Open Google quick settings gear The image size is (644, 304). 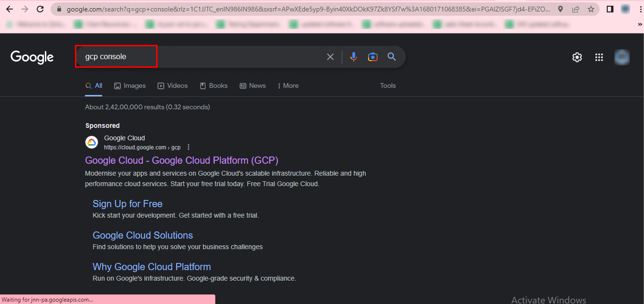coord(577,57)
